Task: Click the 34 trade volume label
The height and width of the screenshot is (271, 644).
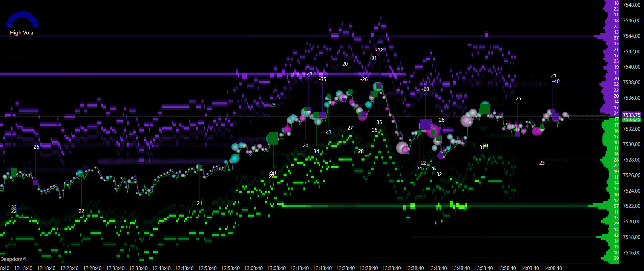Action: point(316,151)
